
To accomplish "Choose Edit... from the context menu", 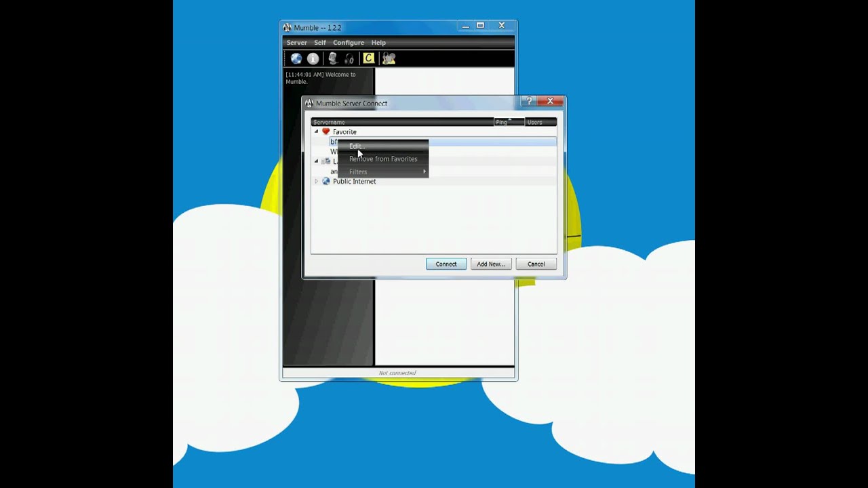I will (x=383, y=146).
